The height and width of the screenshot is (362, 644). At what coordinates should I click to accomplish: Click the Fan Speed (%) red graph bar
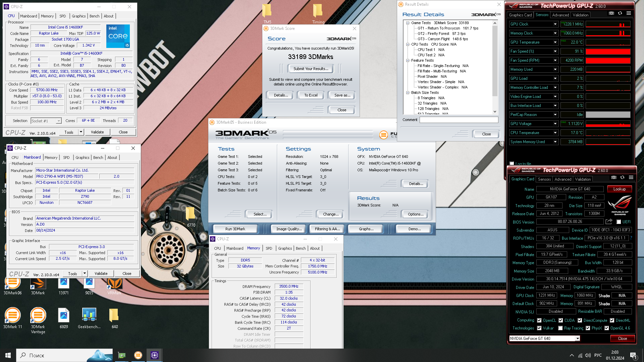608,51
